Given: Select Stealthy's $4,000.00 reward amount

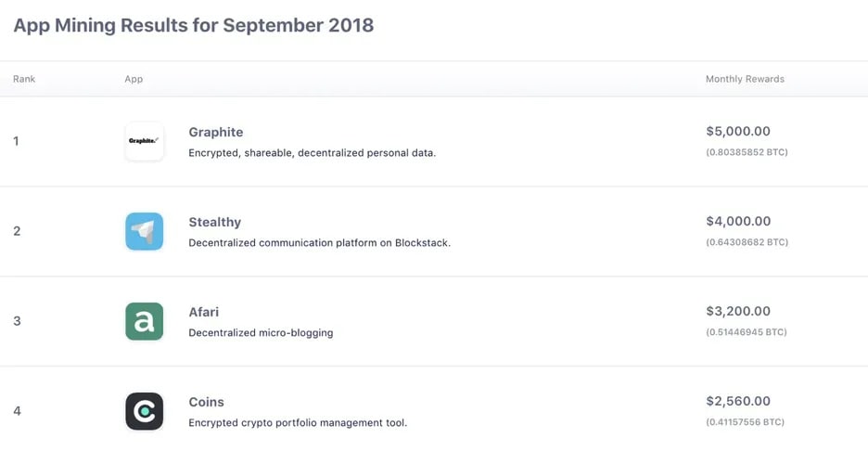Looking at the screenshot, I should tap(738, 221).
